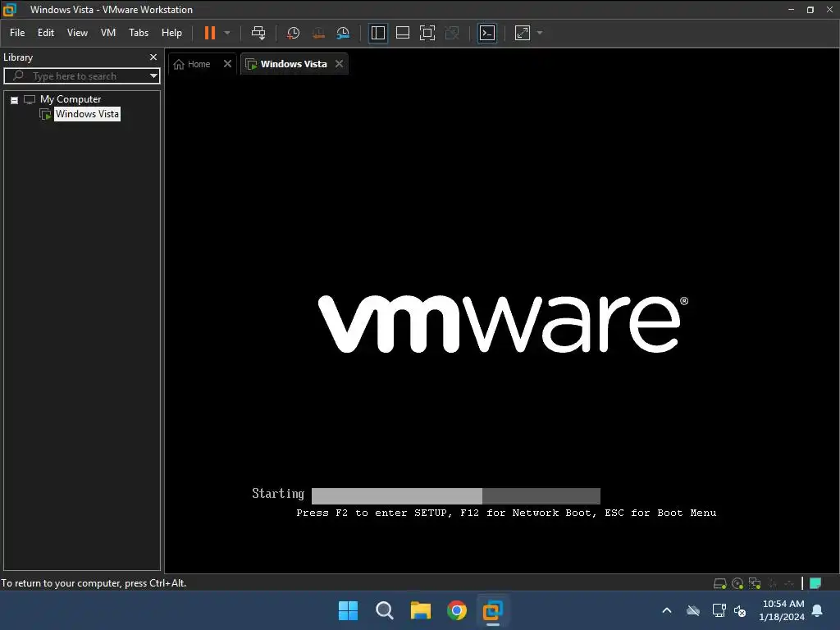Screen dimensions: 840x630
Task: Click the OneDrive tray icon
Action: pyautogui.click(x=693, y=610)
